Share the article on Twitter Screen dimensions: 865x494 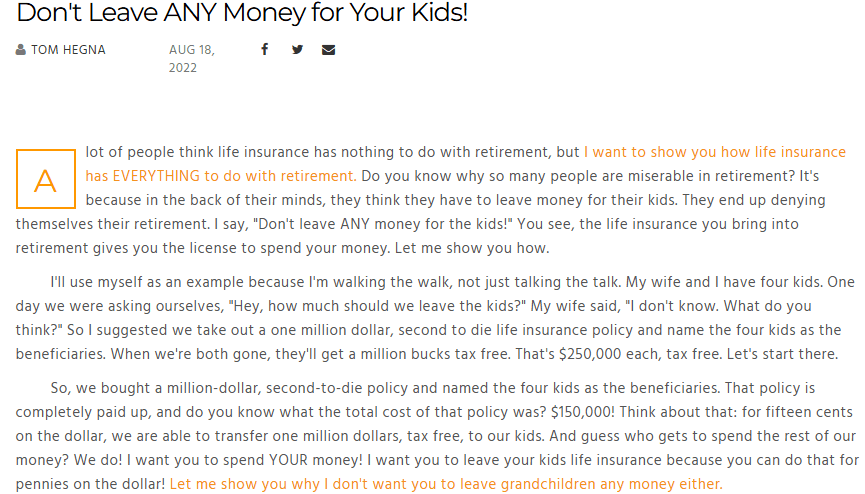(x=297, y=49)
